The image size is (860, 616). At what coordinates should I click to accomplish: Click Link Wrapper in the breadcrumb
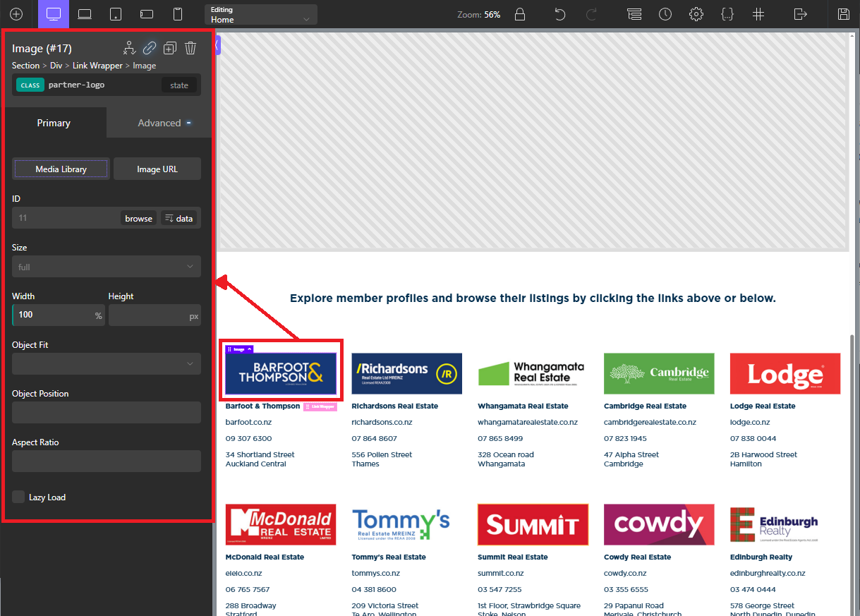(x=97, y=66)
